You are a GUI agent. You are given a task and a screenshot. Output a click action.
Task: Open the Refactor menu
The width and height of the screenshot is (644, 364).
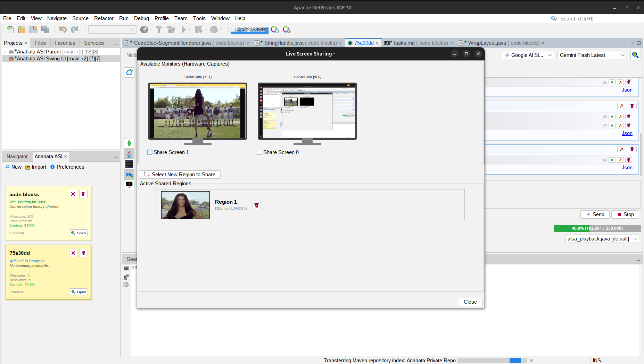coord(104,18)
